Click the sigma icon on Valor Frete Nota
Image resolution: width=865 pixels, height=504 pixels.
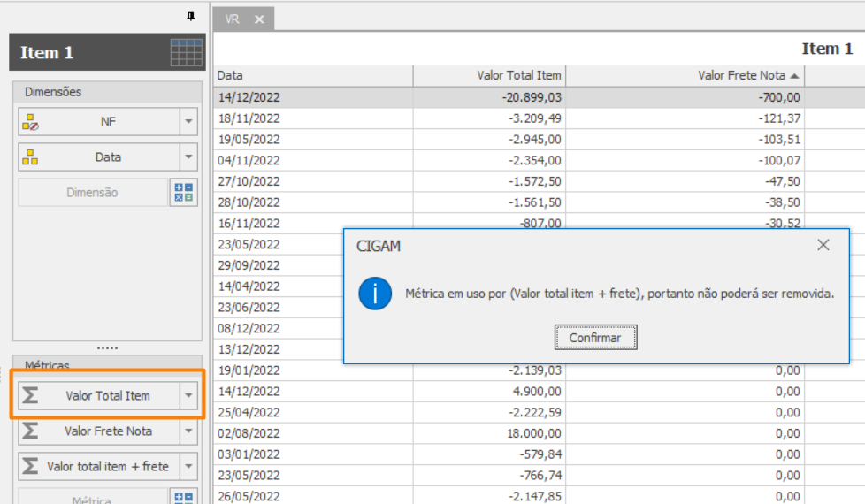(30, 431)
